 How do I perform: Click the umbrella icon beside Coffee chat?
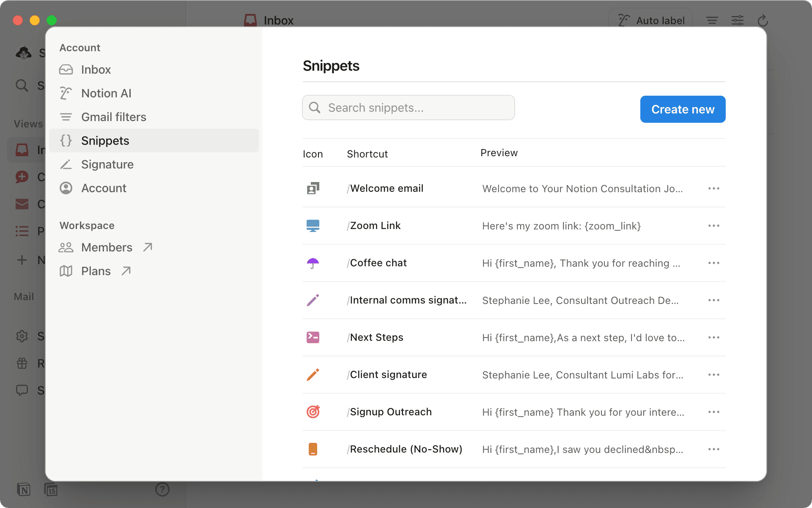313,263
